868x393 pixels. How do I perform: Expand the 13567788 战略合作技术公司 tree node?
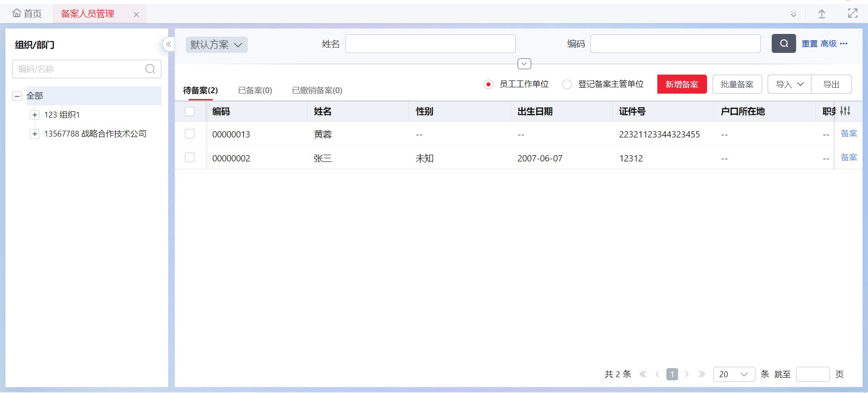click(35, 134)
